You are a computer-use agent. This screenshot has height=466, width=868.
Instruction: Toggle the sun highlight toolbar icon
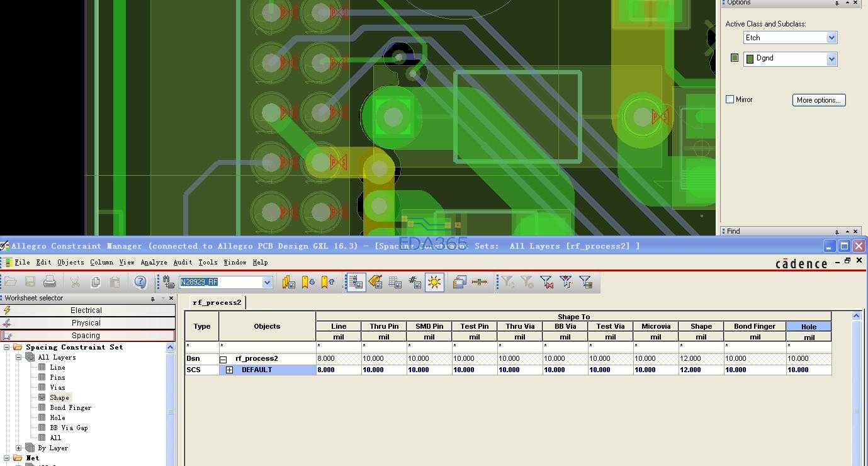tap(434, 282)
